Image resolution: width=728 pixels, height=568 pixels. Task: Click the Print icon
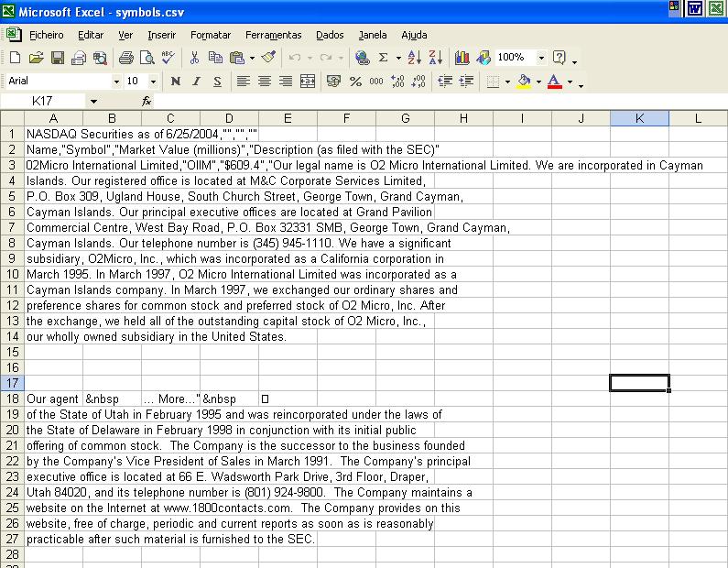tap(126, 58)
